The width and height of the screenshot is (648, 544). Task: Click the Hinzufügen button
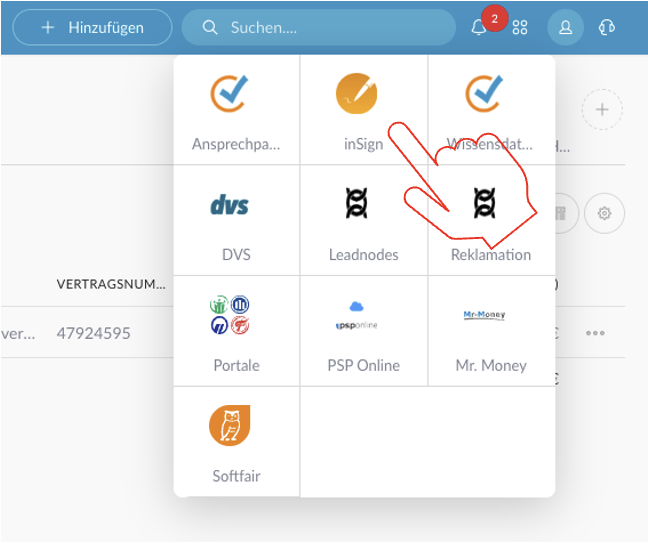tap(92, 28)
